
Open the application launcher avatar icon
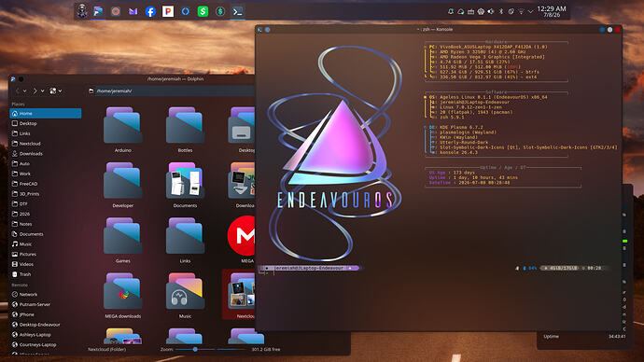82,11
